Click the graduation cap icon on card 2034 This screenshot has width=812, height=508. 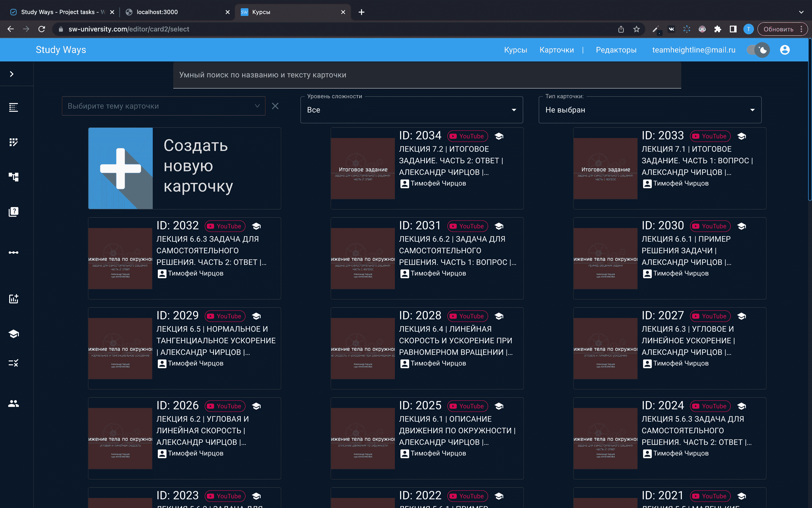point(499,136)
